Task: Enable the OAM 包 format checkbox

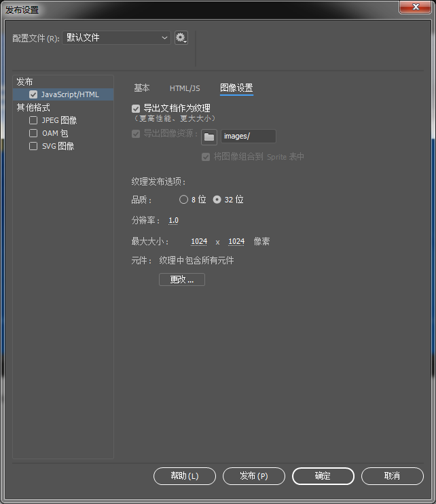Action: 33,133
